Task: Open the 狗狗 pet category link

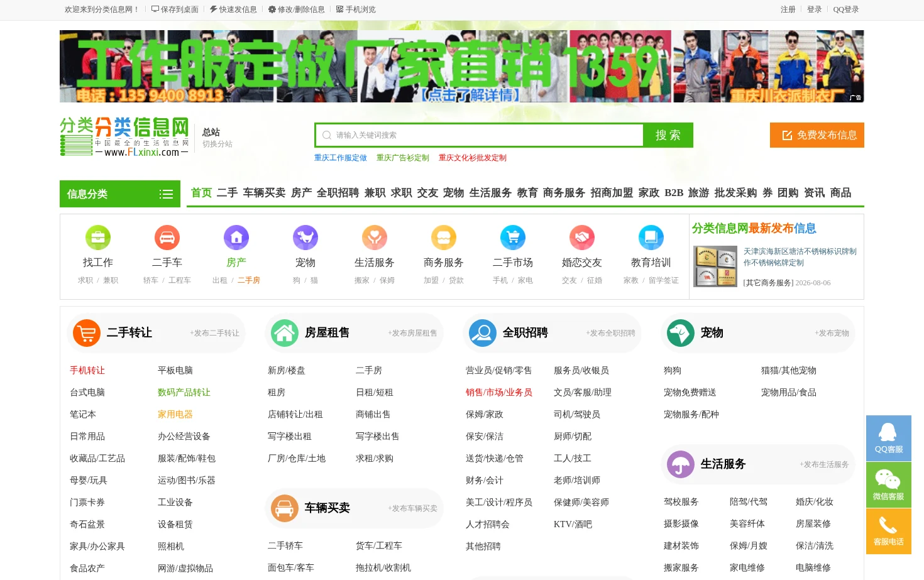Action: 673,371
